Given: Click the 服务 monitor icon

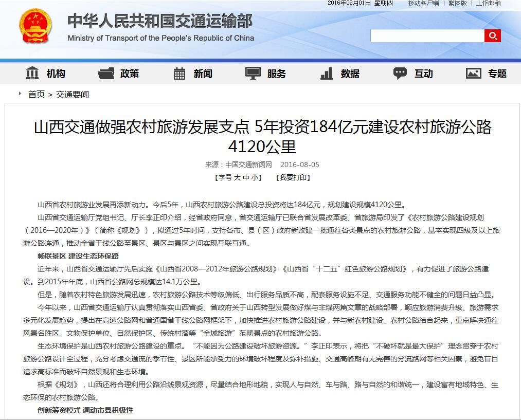Looking at the screenshot, I should (253, 74).
